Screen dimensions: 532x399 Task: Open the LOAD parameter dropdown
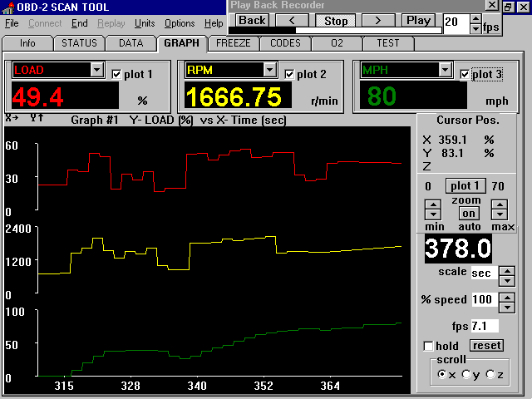tap(96, 70)
